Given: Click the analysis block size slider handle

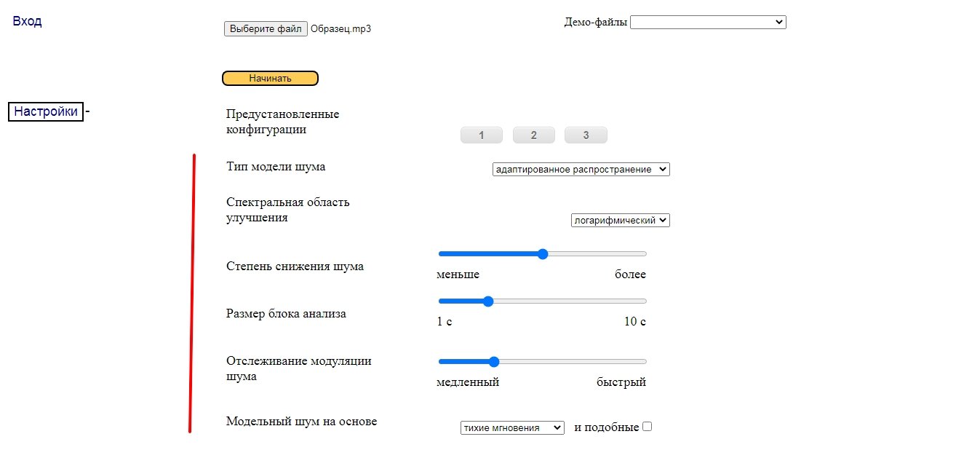Looking at the screenshot, I should (x=488, y=301).
